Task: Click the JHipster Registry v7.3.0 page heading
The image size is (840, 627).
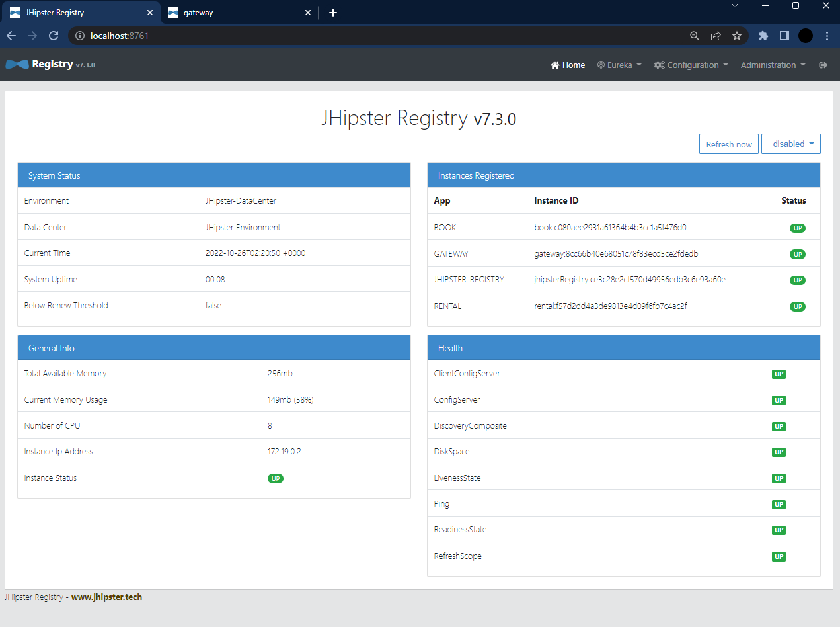Action: click(x=419, y=118)
